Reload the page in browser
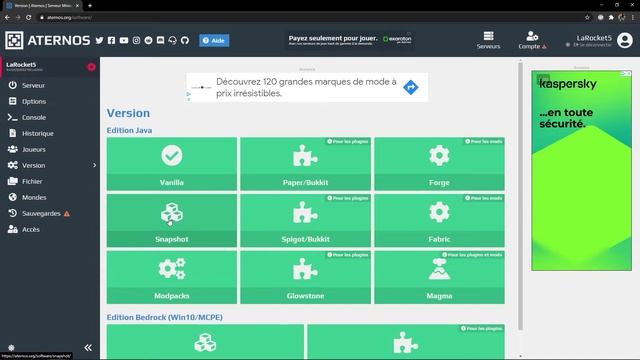 (x=29, y=18)
